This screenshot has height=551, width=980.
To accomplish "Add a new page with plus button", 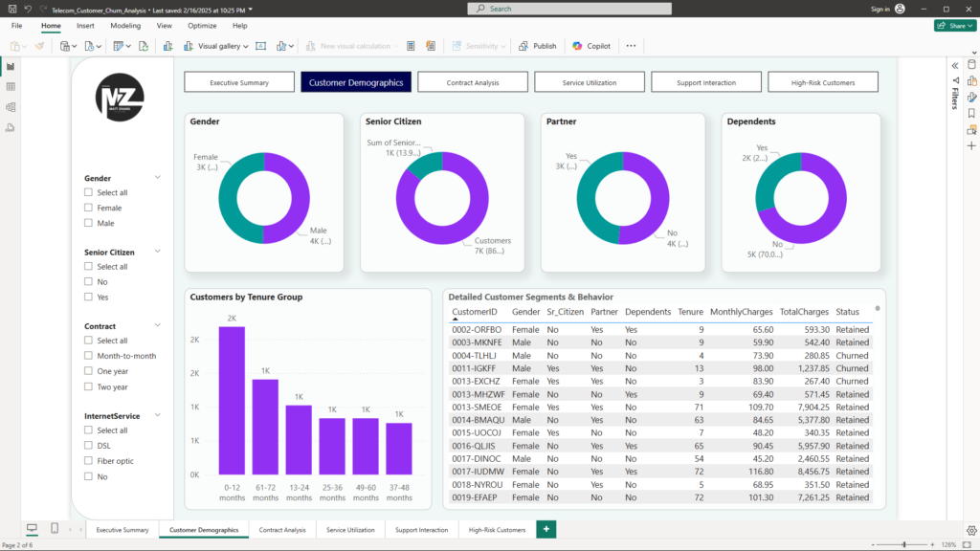I will [546, 529].
